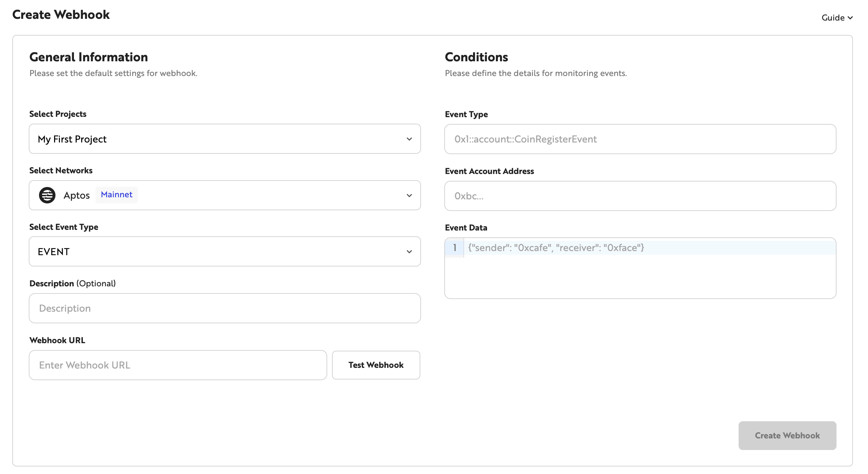This screenshot has width=868, height=474.
Task: Click the Enter Webhook URL field
Action: (x=178, y=365)
